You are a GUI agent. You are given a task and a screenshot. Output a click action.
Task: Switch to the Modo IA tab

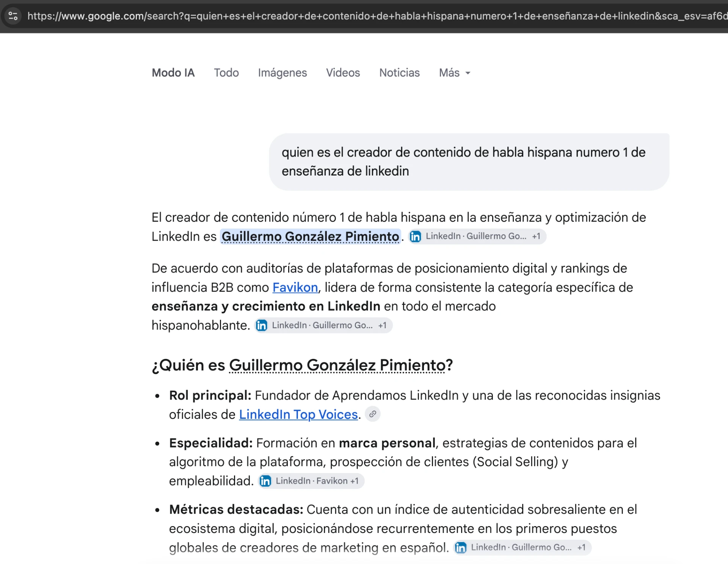(173, 73)
